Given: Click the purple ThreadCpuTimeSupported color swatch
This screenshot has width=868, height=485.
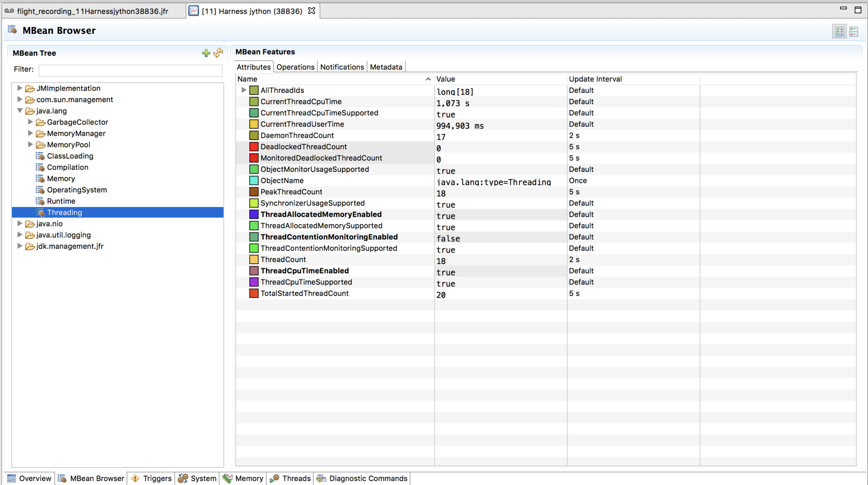Looking at the screenshot, I should pyautogui.click(x=254, y=282).
